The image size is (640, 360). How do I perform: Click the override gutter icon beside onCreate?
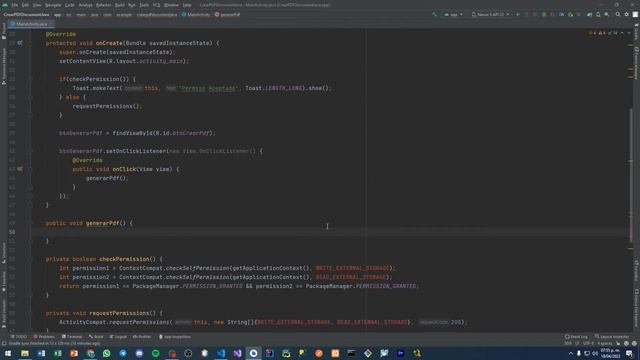click(x=20, y=43)
